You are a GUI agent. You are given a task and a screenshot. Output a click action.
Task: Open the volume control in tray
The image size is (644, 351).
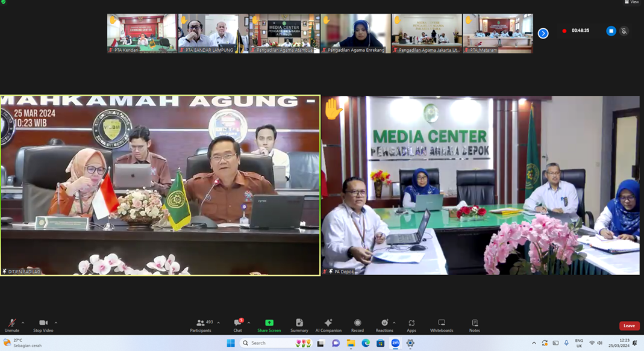click(599, 343)
